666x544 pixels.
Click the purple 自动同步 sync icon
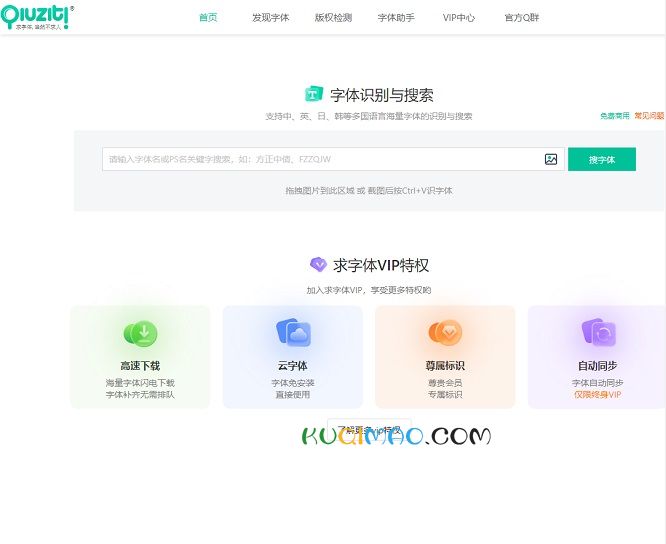pos(598,333)
